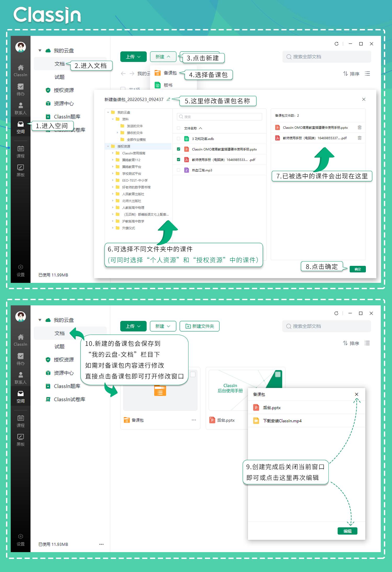Open 后台.pptx in 备课包 popup list

pos(306,407)
